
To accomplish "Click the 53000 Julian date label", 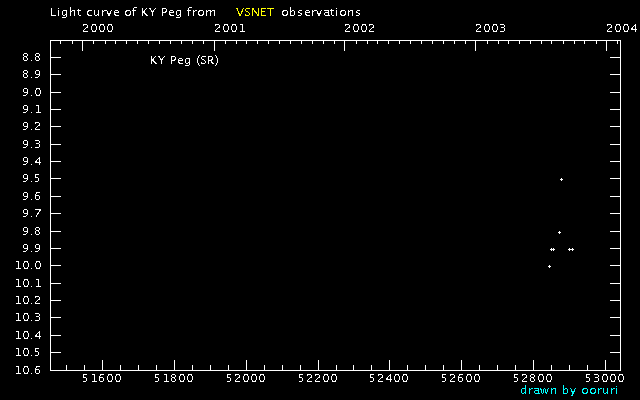I will [x=605, y=378].
